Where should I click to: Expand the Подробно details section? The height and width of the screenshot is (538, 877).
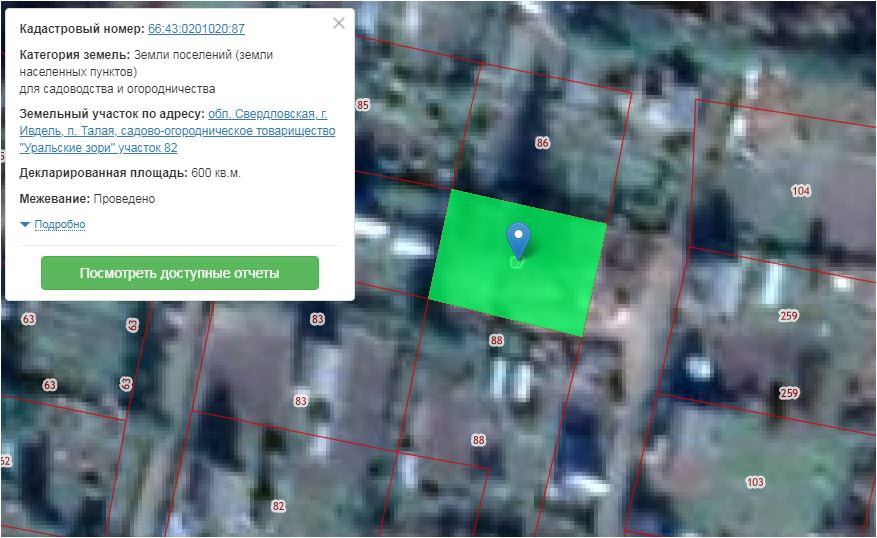pos(59,225)
